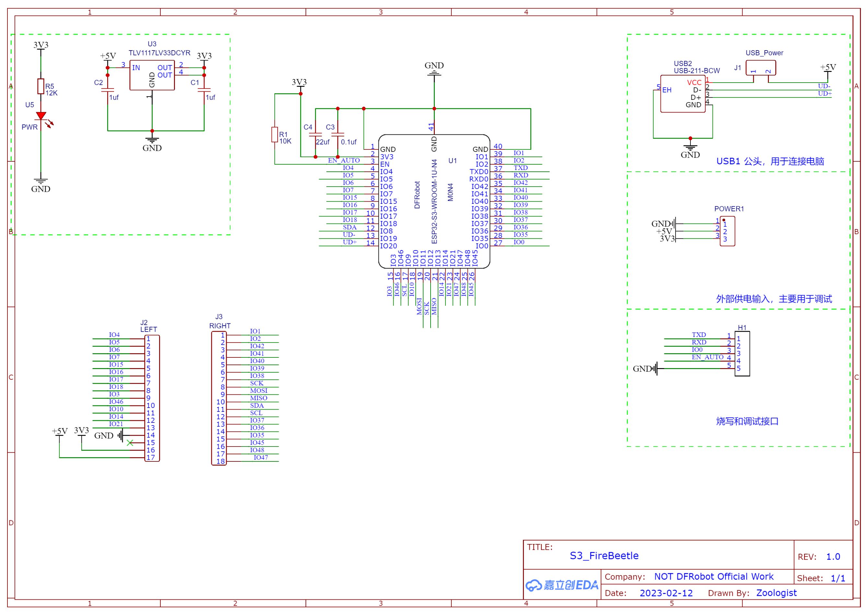Click the EN_AUTO net label at U1 pin 3

[x=343, y=161]
